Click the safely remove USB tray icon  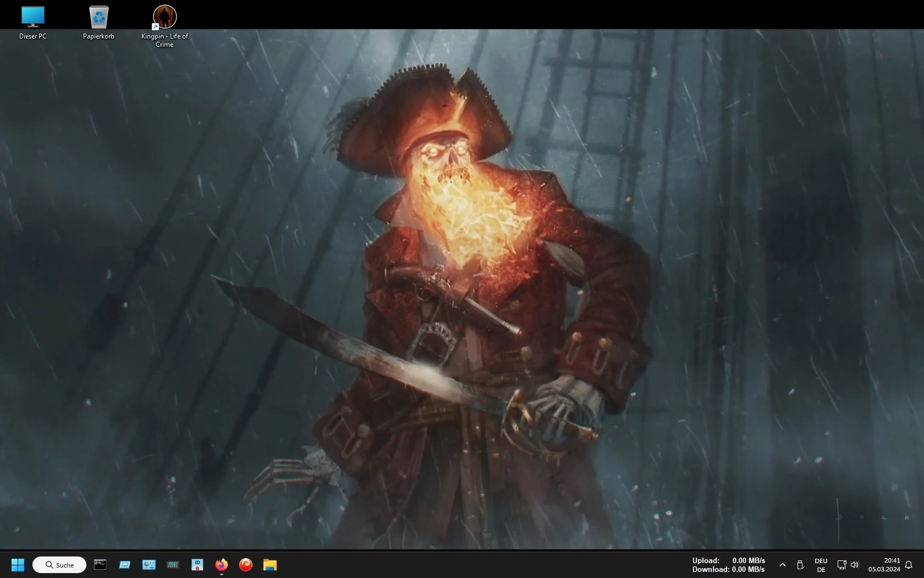800,565
